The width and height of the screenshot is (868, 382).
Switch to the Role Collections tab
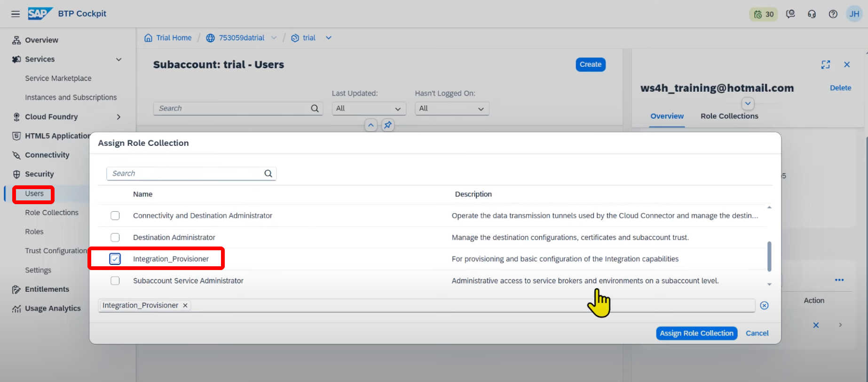[729, 116]
